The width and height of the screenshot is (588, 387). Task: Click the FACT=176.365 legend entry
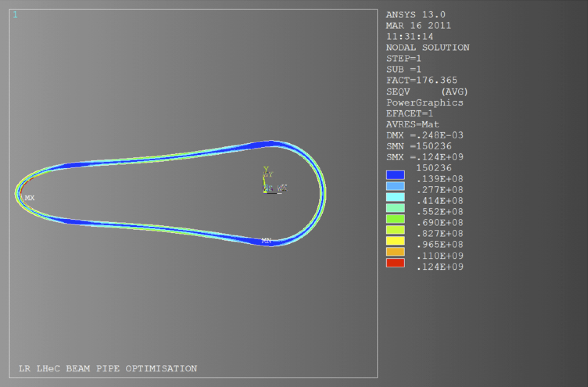point(422,80)
